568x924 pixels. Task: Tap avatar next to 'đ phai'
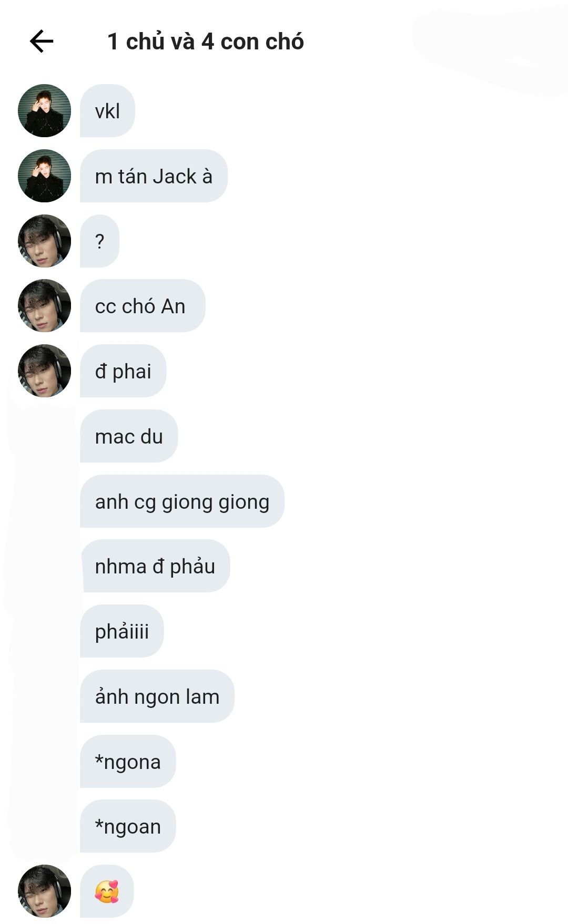(45, 371)
